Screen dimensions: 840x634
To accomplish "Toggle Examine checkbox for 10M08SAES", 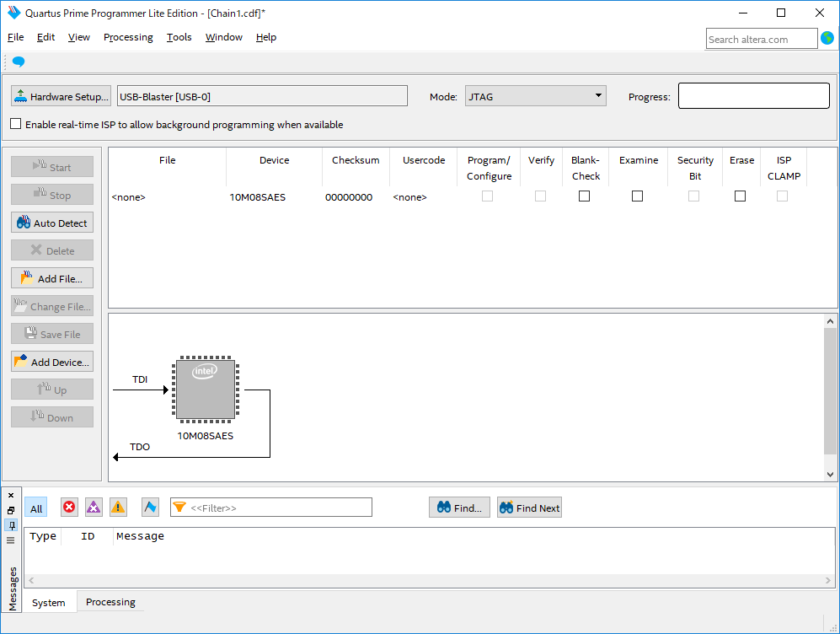I will point(638,196).
